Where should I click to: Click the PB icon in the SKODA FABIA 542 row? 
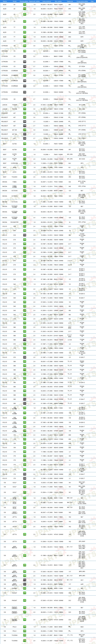click(x=25, y=182)
